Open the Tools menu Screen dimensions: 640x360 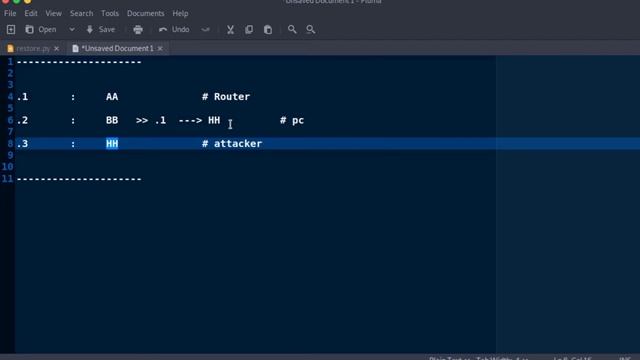point(110,13)
